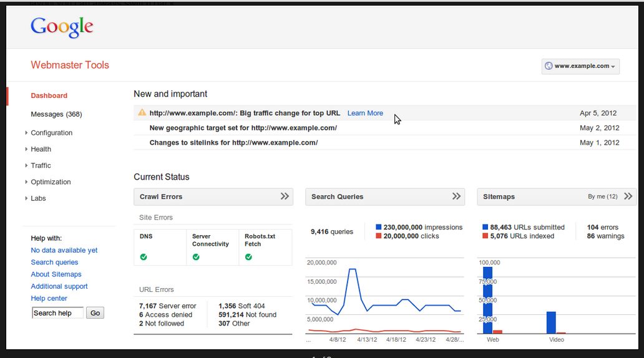644x358 pixels.
Task: Click the double-arrow icon in Sitemaps header
Action: [628, 196]
